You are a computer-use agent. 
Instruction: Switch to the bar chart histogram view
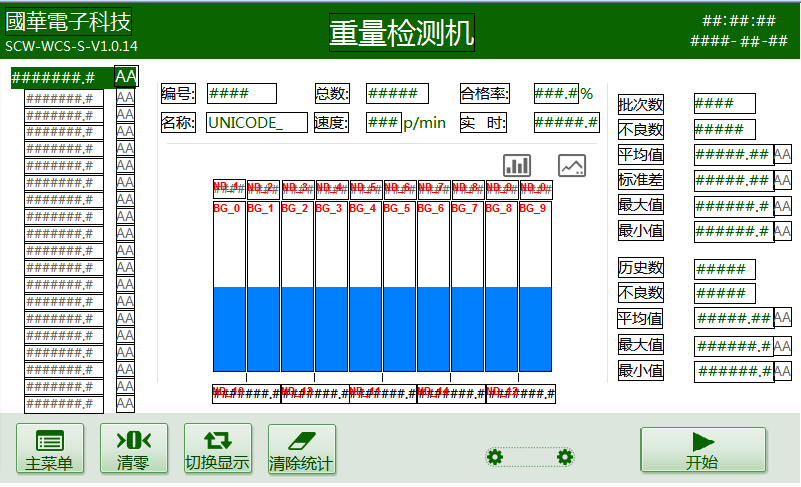[x=517, y=166]
